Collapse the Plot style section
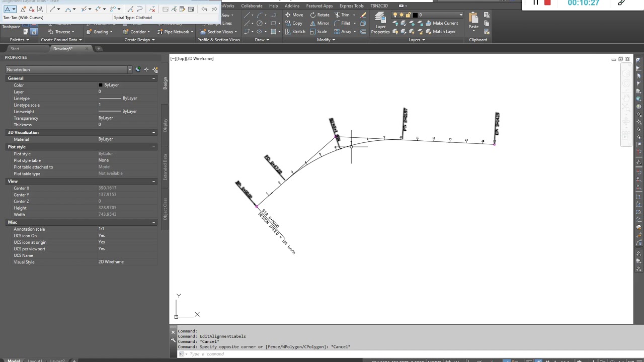 pyautogui.click(x=153, y=147)
